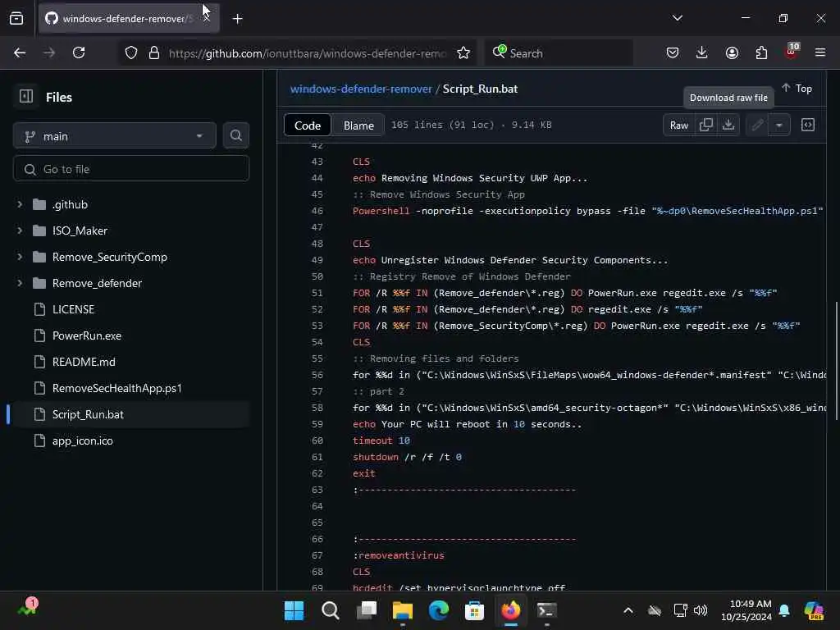Show site security padlock info
Screen dimensions: 840x630
[154, 52]
